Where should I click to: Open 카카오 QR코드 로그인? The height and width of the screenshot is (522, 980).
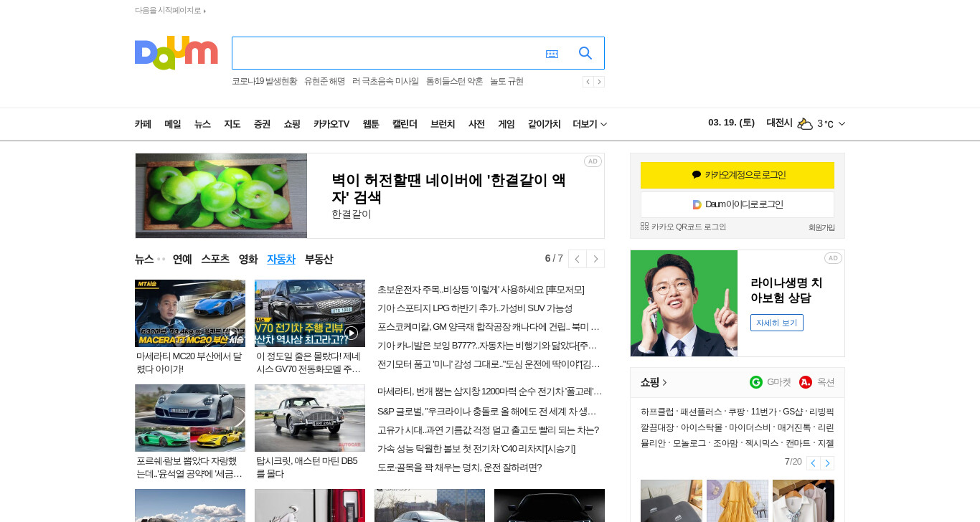click(x=683, y=227)
